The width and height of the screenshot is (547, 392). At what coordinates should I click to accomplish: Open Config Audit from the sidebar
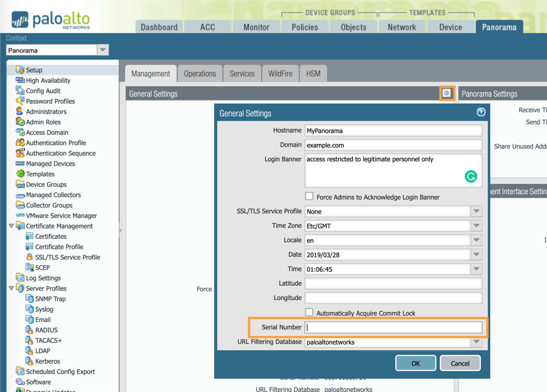tap(41, 91)
